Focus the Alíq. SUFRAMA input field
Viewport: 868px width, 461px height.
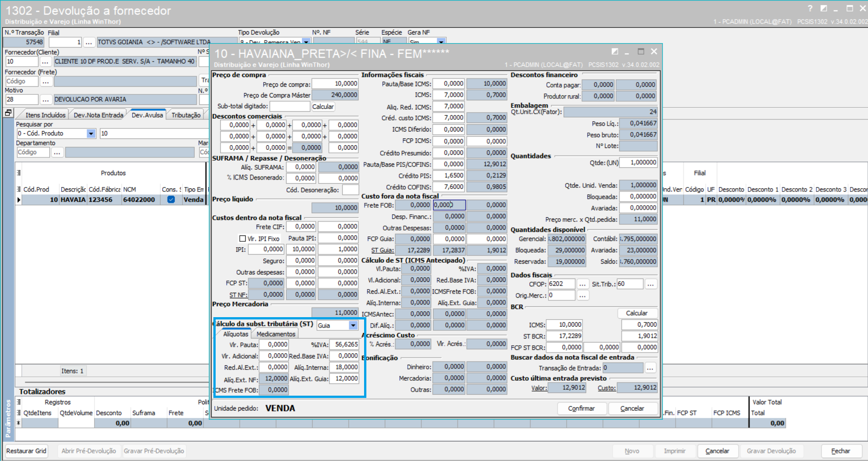point(301,167)
